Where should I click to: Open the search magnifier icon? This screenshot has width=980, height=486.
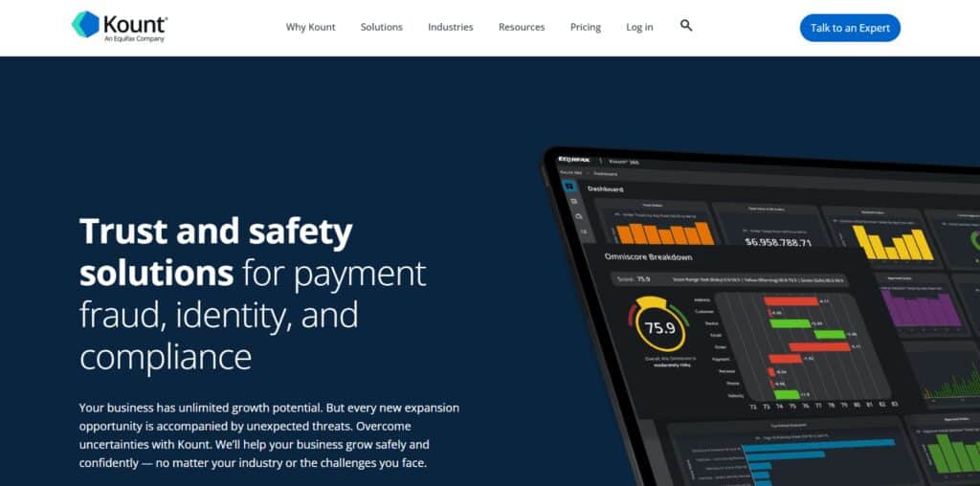686,26
